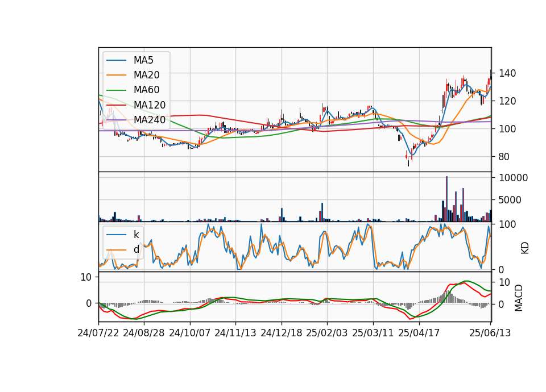Click the 80 price axis tick
The image size is (546, 392).
pos(504,157)
